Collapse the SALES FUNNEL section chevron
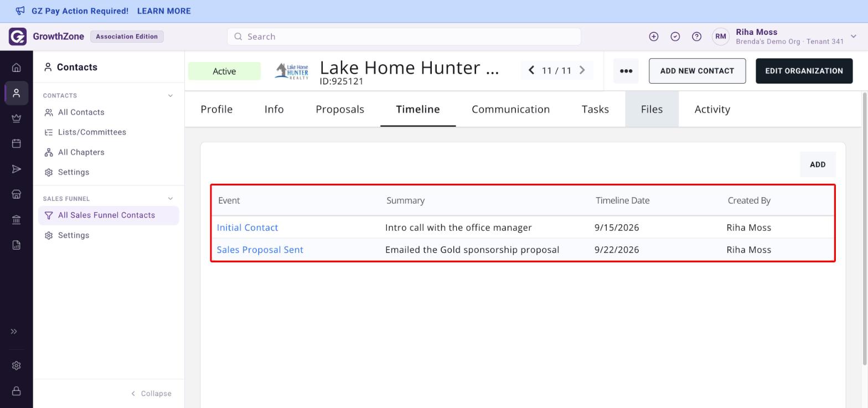 pyautogui.click(x=170, y=199)
